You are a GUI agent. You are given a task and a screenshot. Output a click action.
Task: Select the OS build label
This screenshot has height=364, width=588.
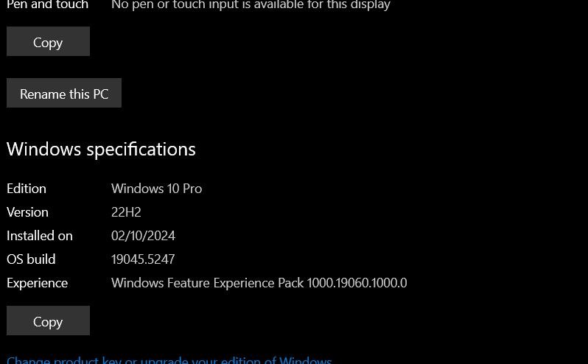(x=31, y=259)
